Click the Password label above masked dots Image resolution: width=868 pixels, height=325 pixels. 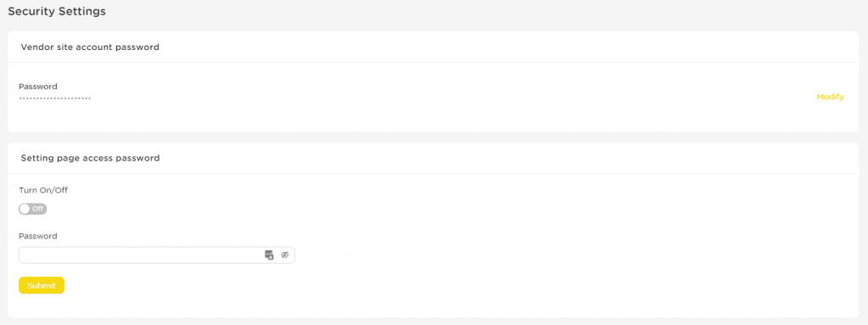(x=38, y=87)
